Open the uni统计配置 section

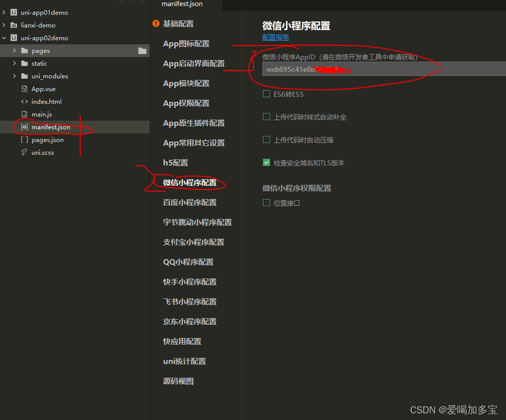click(184, 361)
